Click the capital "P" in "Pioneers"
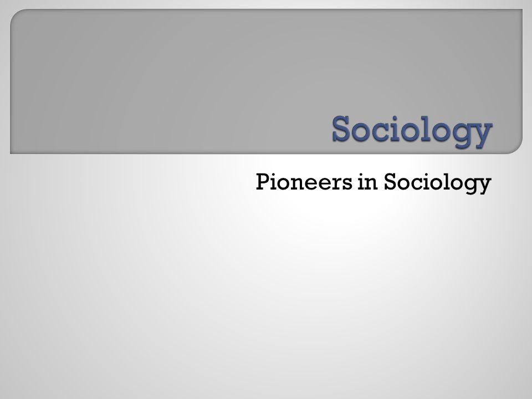Screen dimensions: 532x399 (x=263, y=182)
